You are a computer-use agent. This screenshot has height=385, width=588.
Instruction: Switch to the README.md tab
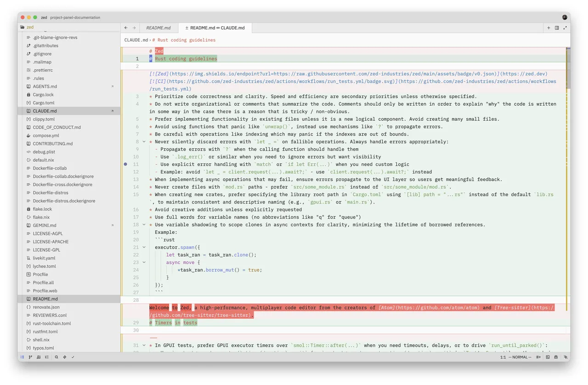click(x=158, y=28)
